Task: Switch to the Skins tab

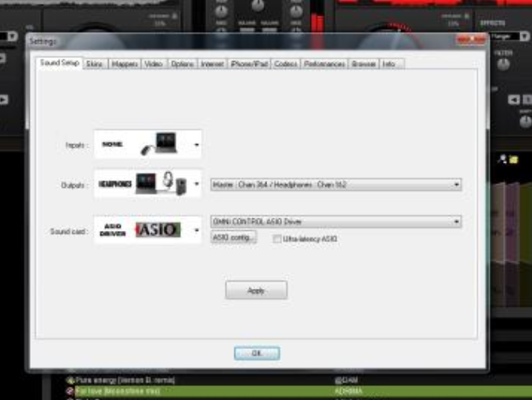Action: [x=94, y=63]
